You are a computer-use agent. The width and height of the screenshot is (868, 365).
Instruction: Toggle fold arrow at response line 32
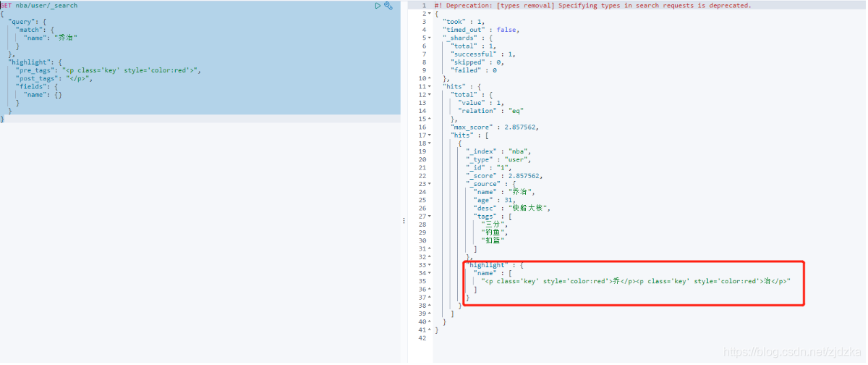coord(430,257)
